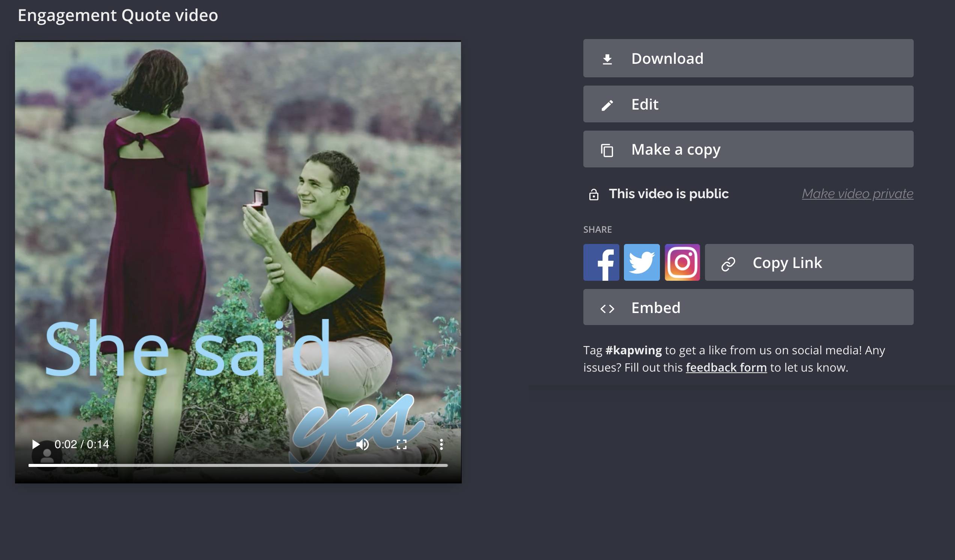The image size is (955, 560).
Task: Share the video on Facebook
Action: pyautogui.click(x=601, y=262)
